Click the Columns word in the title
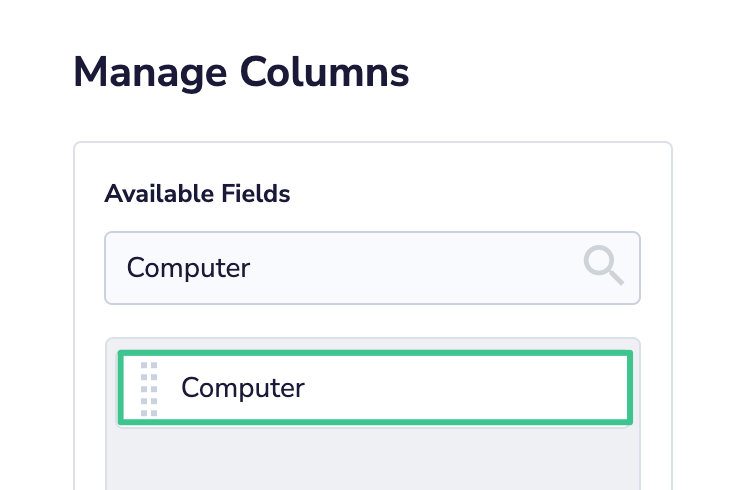The width and height of the screenshot is (740, 490). pos(324,72)
